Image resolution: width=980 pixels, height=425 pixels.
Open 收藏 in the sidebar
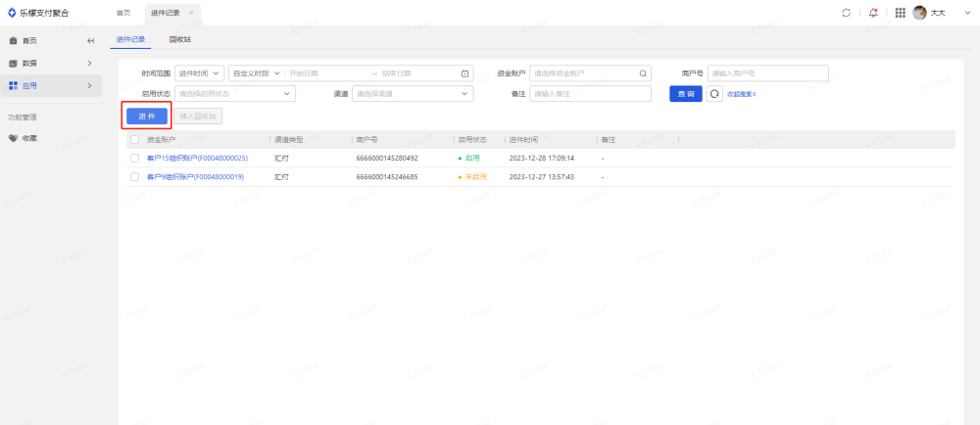(29, 138)
